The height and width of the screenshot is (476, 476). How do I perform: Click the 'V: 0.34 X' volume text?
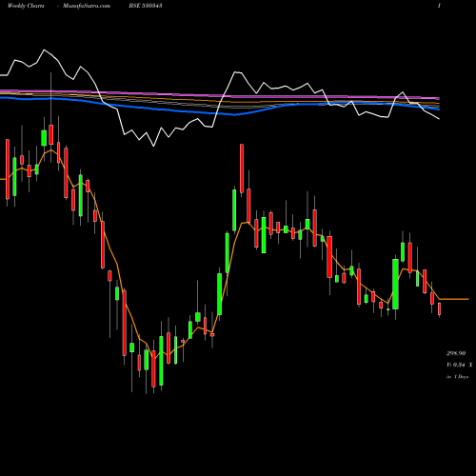460,365
